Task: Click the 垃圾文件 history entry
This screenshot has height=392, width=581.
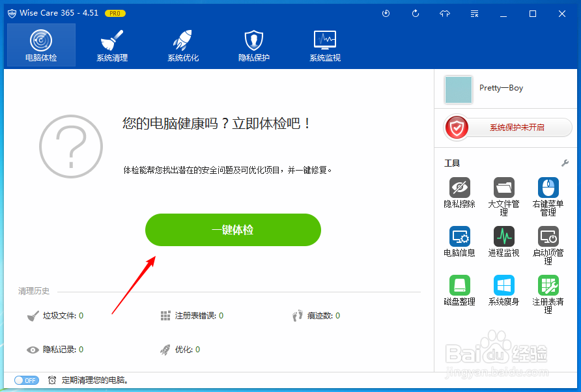Action: [55, 316]
